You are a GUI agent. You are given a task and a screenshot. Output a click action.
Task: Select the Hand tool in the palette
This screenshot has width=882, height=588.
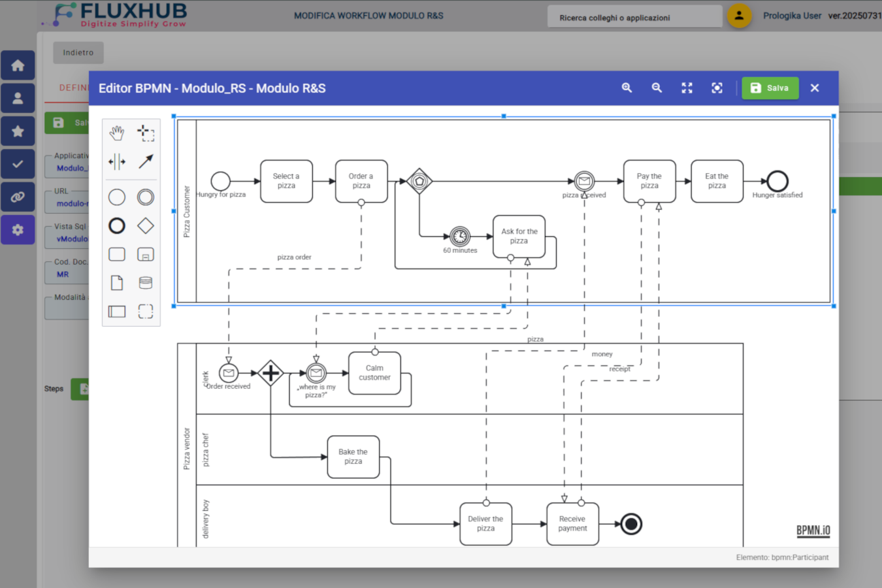coord(116,133)
